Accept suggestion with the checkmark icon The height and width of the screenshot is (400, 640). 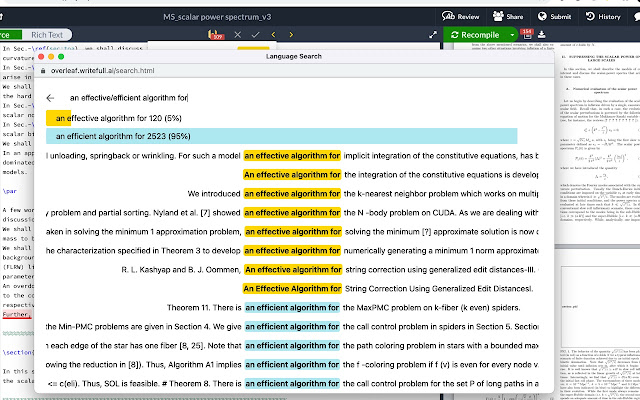click(255, 35)
